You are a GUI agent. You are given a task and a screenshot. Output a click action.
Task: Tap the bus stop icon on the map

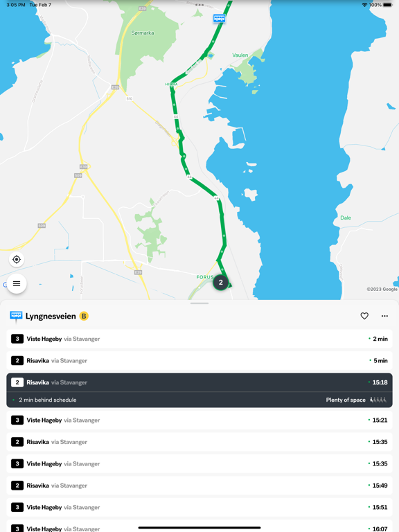point(219,18)
